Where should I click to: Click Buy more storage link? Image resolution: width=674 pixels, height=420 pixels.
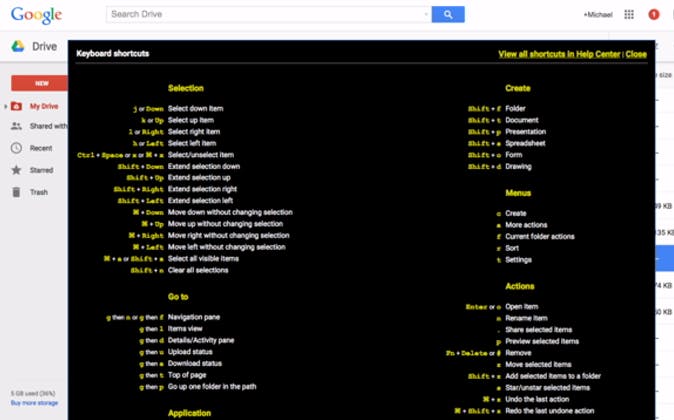[34, 403]
